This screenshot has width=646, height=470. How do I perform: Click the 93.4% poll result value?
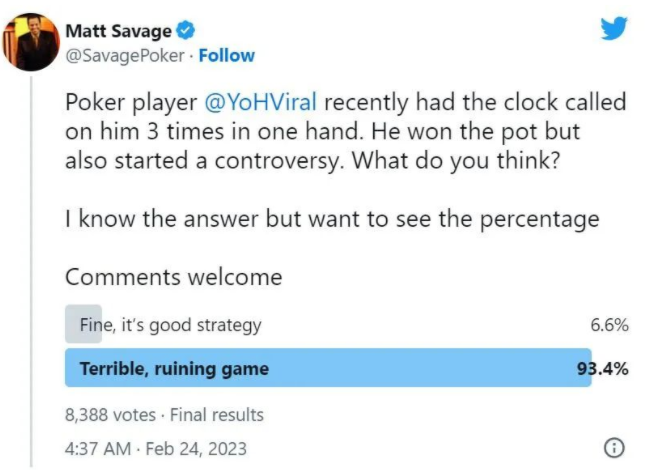point(602,368)
